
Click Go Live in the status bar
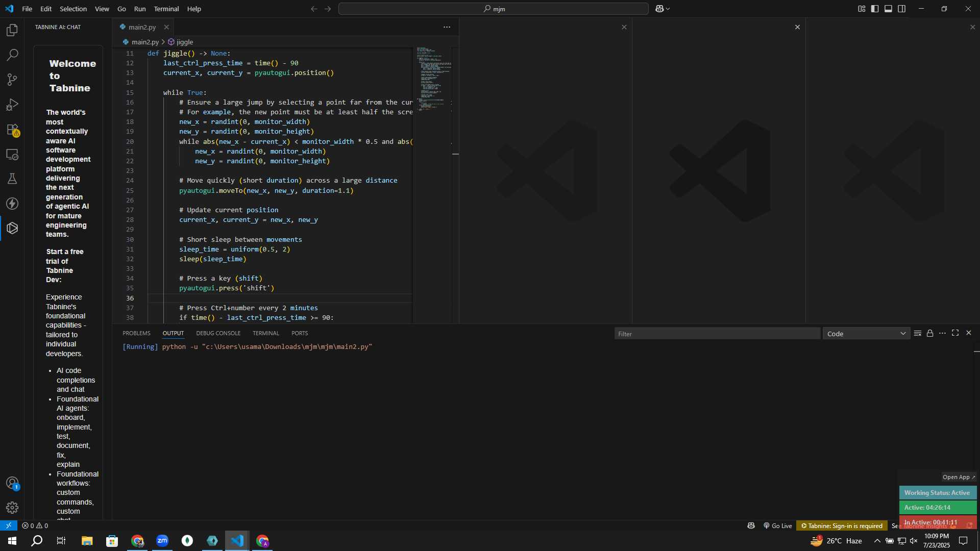point(777,525)
